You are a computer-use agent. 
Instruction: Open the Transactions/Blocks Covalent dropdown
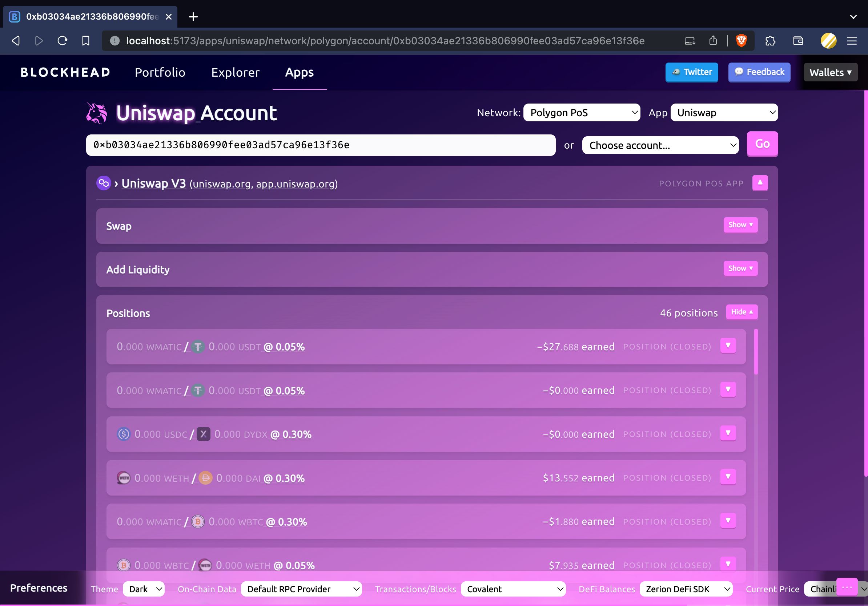(x=513, y=589)
